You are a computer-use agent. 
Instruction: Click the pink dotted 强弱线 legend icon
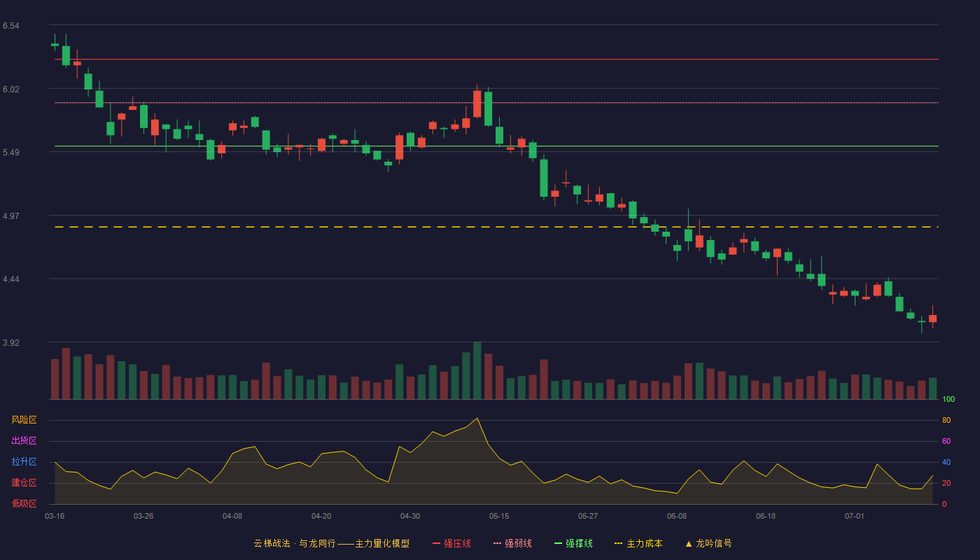point(498,543)
